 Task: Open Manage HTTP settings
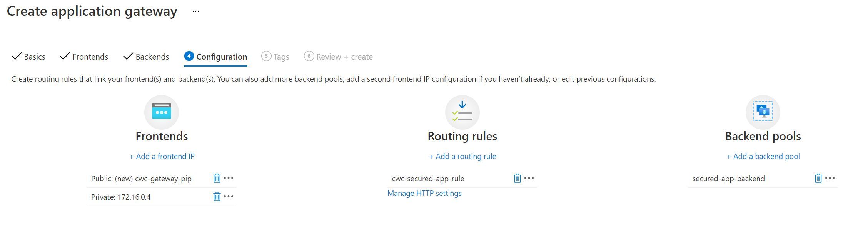[424, 193]
